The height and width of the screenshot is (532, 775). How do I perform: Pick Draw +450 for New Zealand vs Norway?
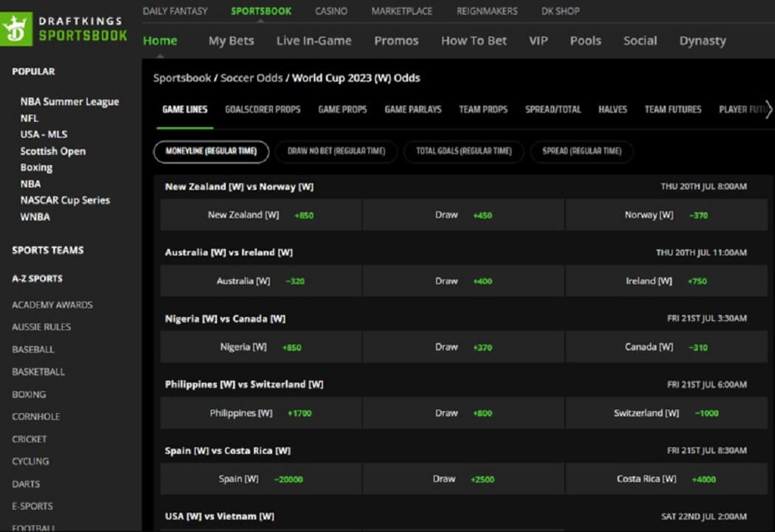463,215
